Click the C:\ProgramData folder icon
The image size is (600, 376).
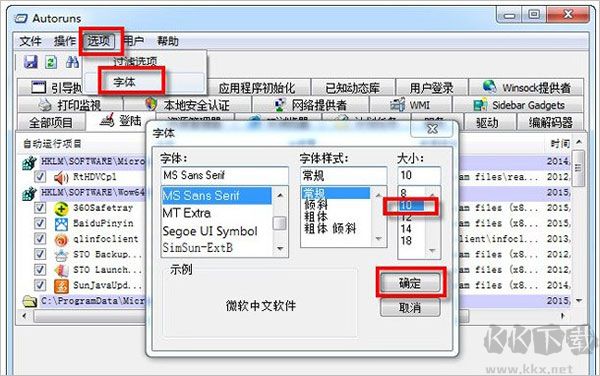[29, 301]
